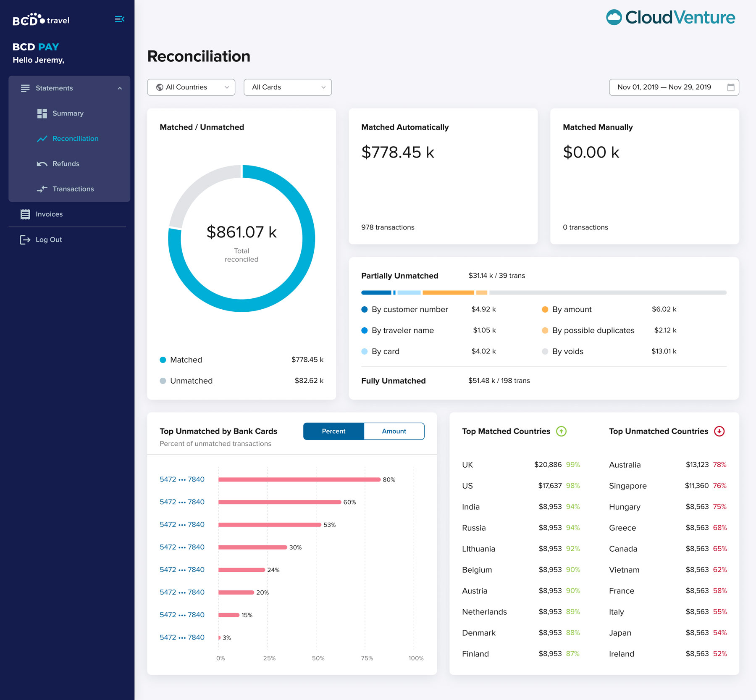The image size is (756, 700).
Task: Select the Refunds section in sidebar
Action: click(66, 163)
